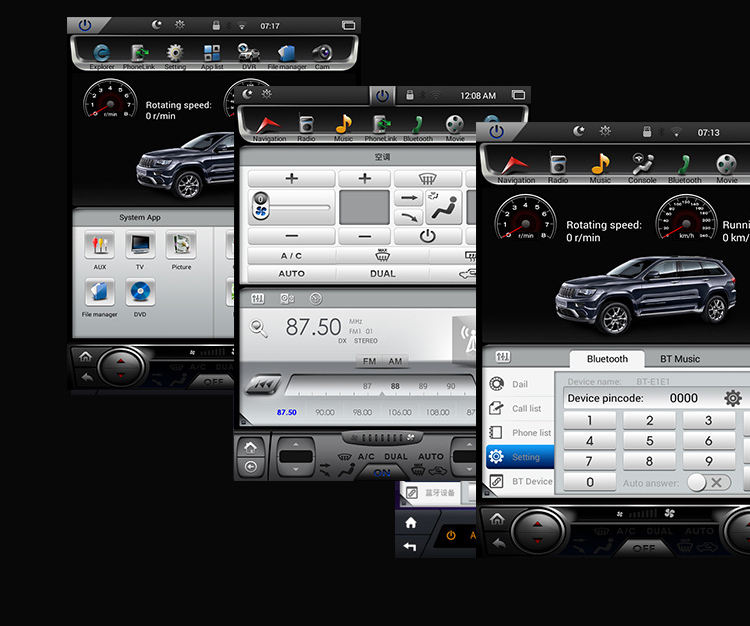Launch the DVR app
This screenshot has height=626, width=750.
[x=248, y=54]
